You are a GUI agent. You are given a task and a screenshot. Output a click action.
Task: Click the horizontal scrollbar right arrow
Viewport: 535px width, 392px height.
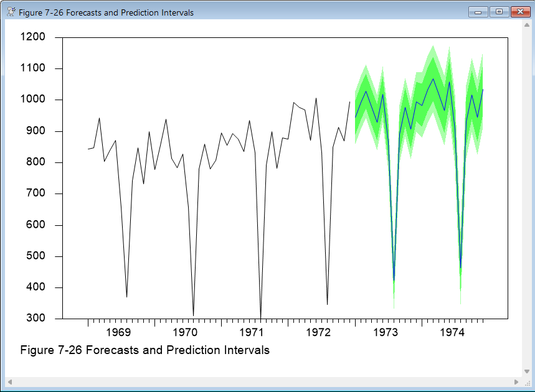(516, 381)
